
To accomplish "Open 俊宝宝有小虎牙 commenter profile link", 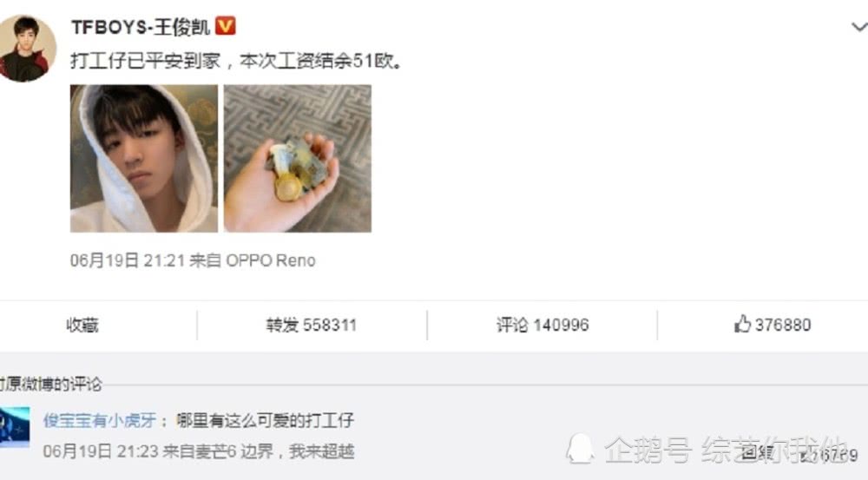I will (100, 421).
